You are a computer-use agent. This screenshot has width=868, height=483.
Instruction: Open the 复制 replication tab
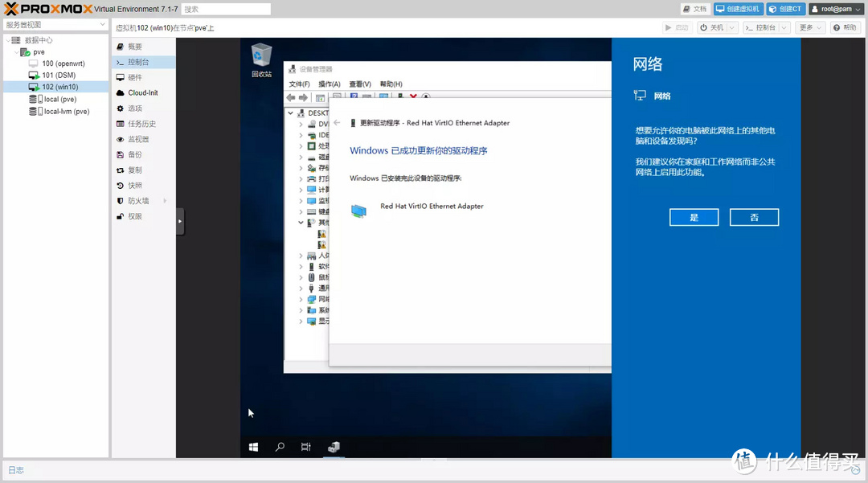click(144, 170)
